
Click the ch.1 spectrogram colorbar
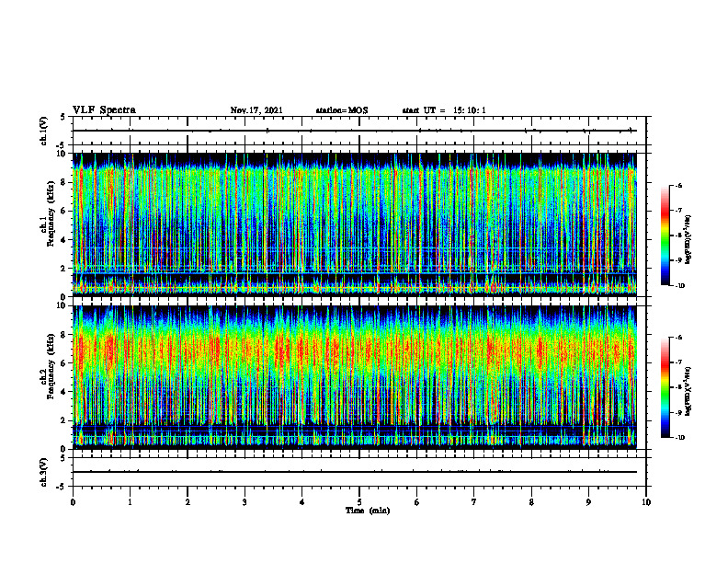(665, 236)
